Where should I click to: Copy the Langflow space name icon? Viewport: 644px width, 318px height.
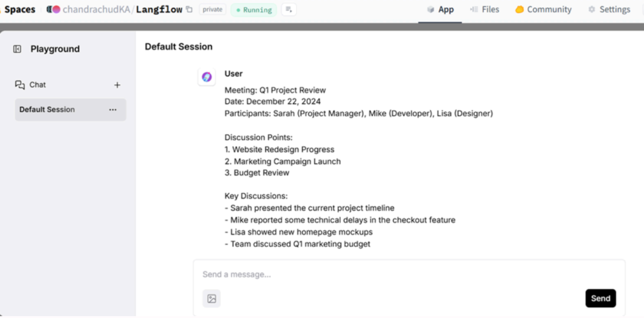(189, 9)
